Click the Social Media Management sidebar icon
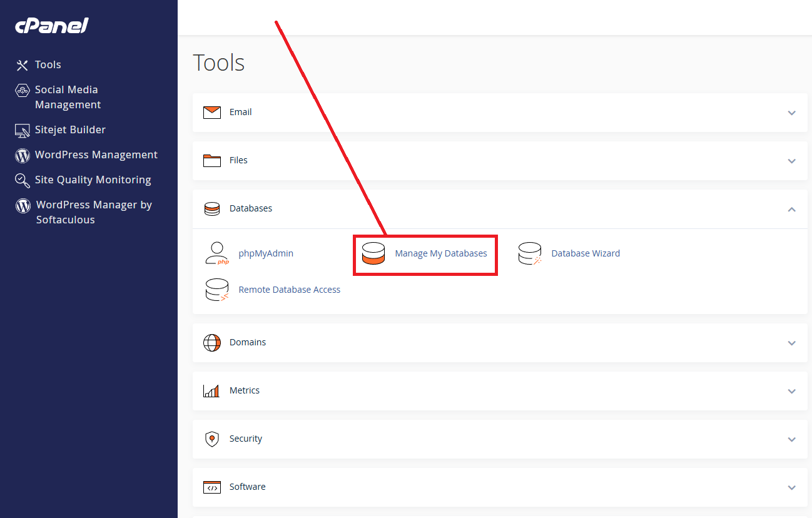The image size is (812, 518). point(23,90)
